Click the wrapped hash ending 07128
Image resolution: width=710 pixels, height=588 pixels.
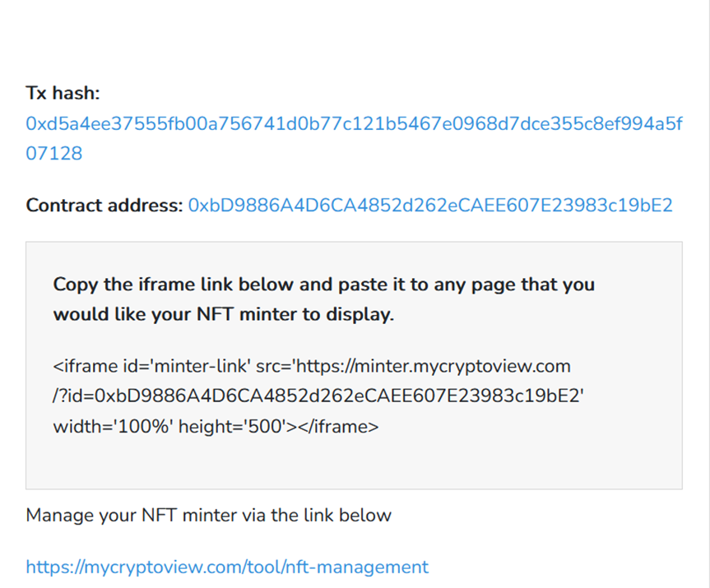click(x=53, y=154)
